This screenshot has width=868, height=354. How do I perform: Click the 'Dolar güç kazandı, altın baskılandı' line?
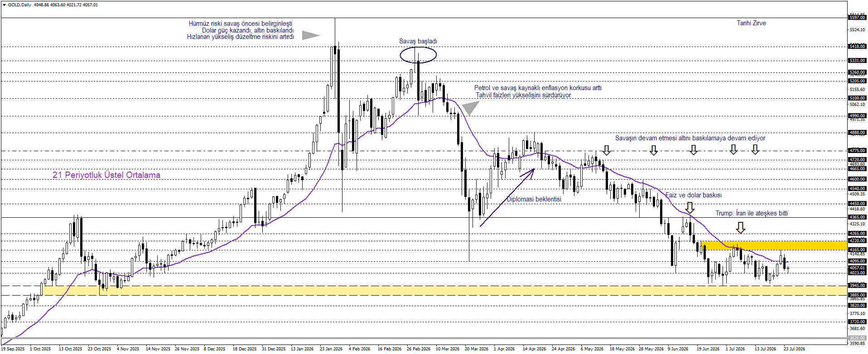click(248, 30)
